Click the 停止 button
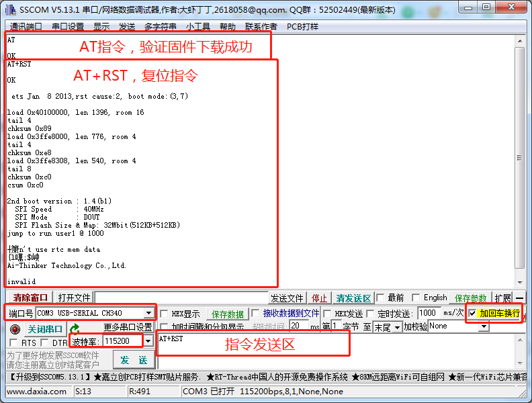Viewport: 532px width, 403px height. (319, 298)
